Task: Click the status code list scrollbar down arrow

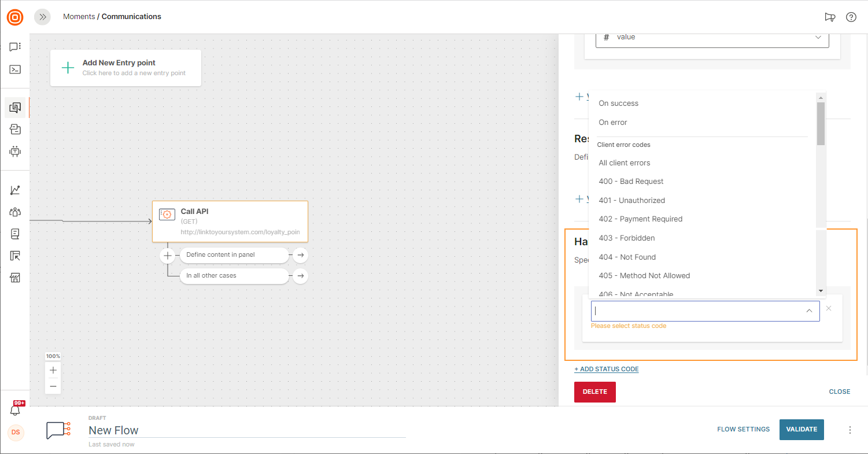Action: (821, 291)
